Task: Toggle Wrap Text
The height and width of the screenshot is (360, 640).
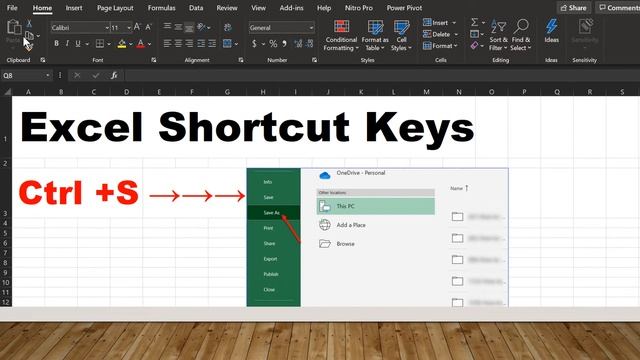Action: click(227, 27)
